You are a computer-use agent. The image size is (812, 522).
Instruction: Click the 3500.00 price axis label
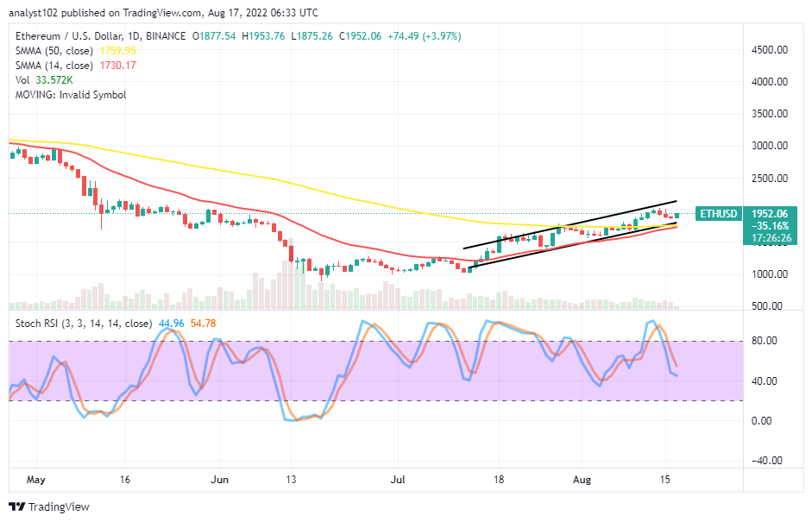tap(770, 114)
